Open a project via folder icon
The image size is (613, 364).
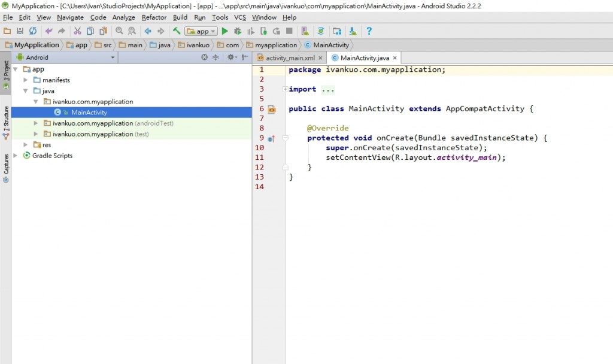(7, 31)
